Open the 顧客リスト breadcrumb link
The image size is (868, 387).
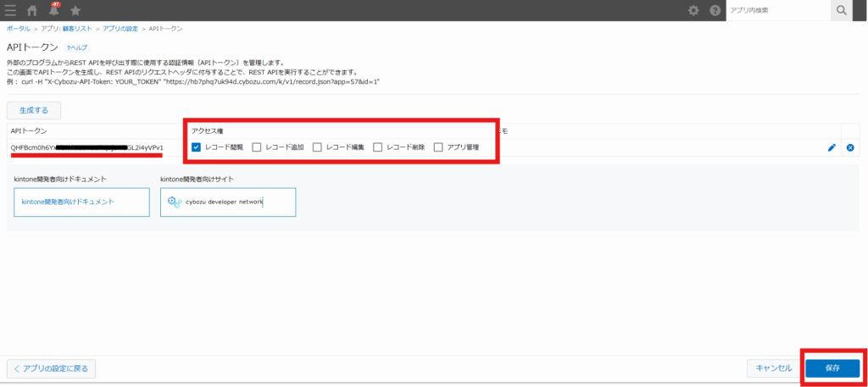[76, 28]
